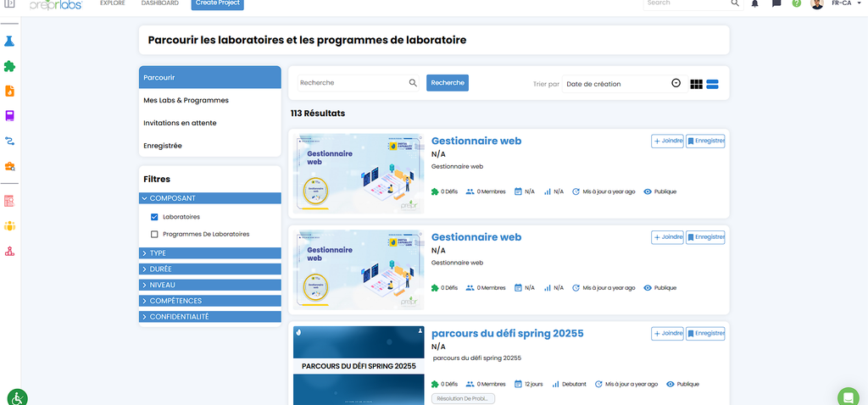Collapse the COMPOSANT filter section

pyautogui.click(x=210, y=198)
